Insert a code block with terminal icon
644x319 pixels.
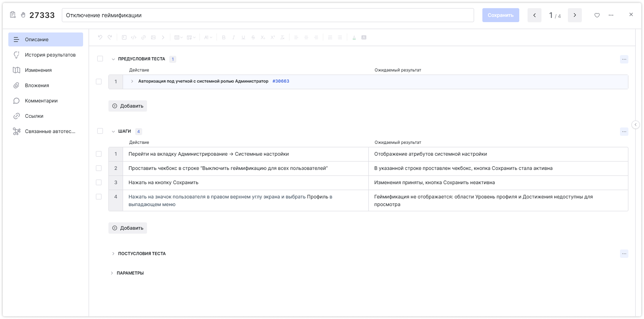[x=124, y=37]
